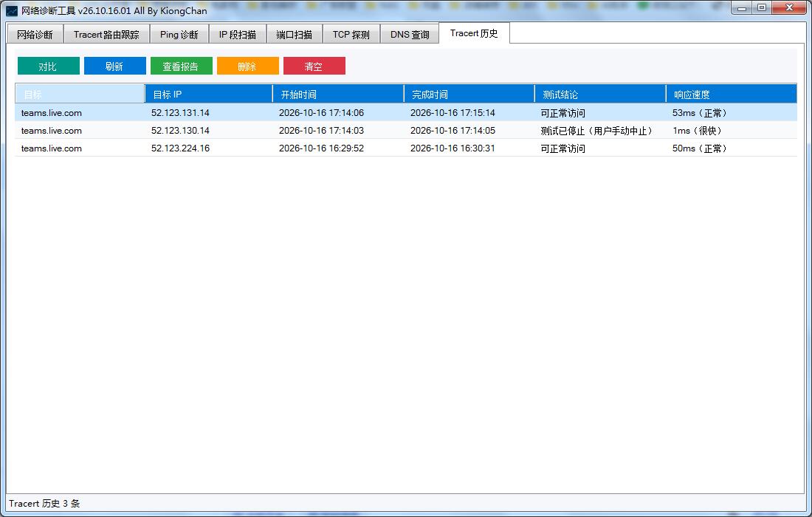Click start time 2026-10-16 16:29:52
The height and width of the screenshot is (517, 812).
(321, 148)
